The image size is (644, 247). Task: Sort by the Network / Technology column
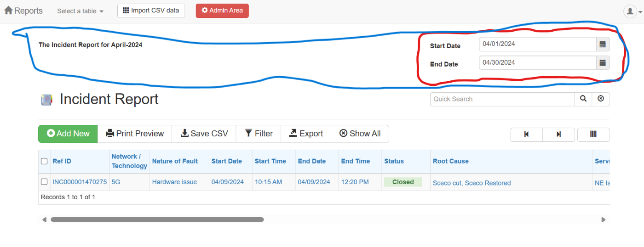[x=129, y=161]
